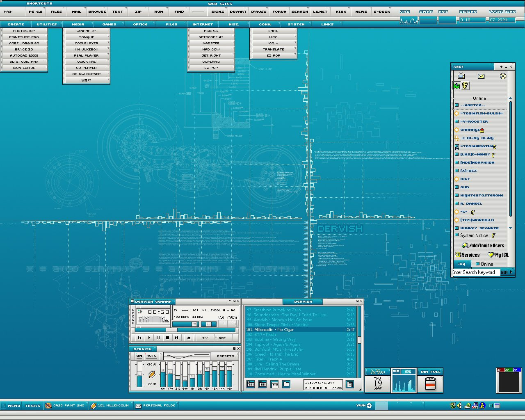This screenshot has height=420, width=525.
Task: Click the ICQ flower status icon
Action: [503, 76]
